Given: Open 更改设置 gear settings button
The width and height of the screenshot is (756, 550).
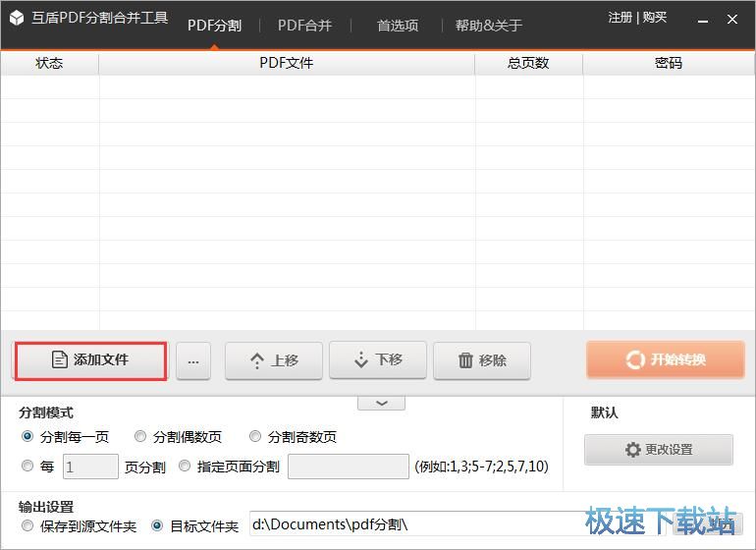Looking at the screenshot, I should coord(659,449).
